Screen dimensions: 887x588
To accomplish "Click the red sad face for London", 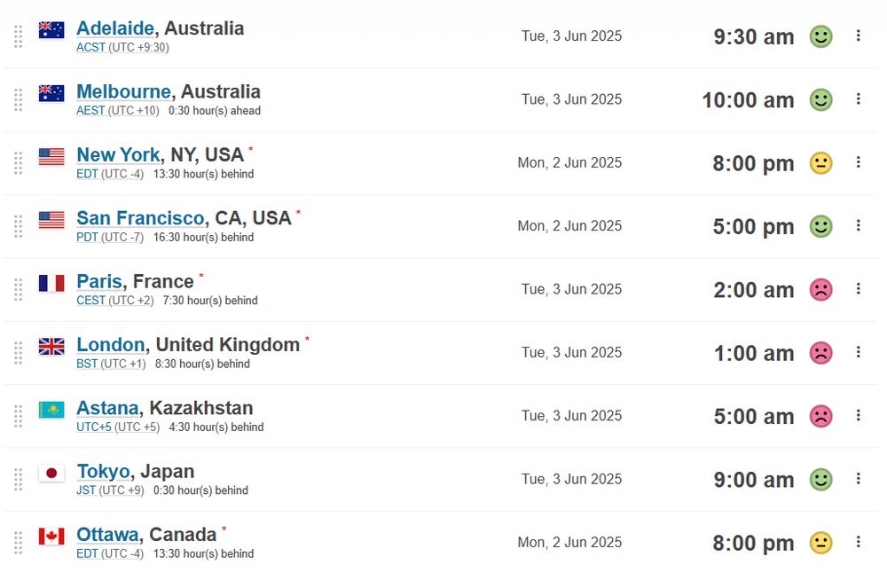I will pyautogui.click(x=820, y=353).
